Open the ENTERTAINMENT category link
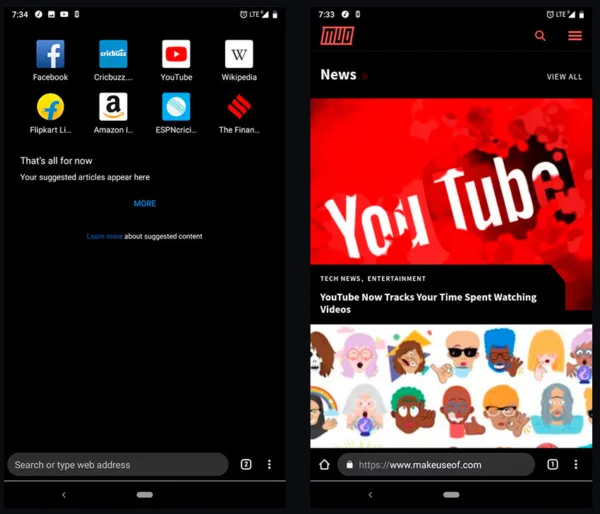This screenshot has height=514, width=600. (x=396, y=279)
